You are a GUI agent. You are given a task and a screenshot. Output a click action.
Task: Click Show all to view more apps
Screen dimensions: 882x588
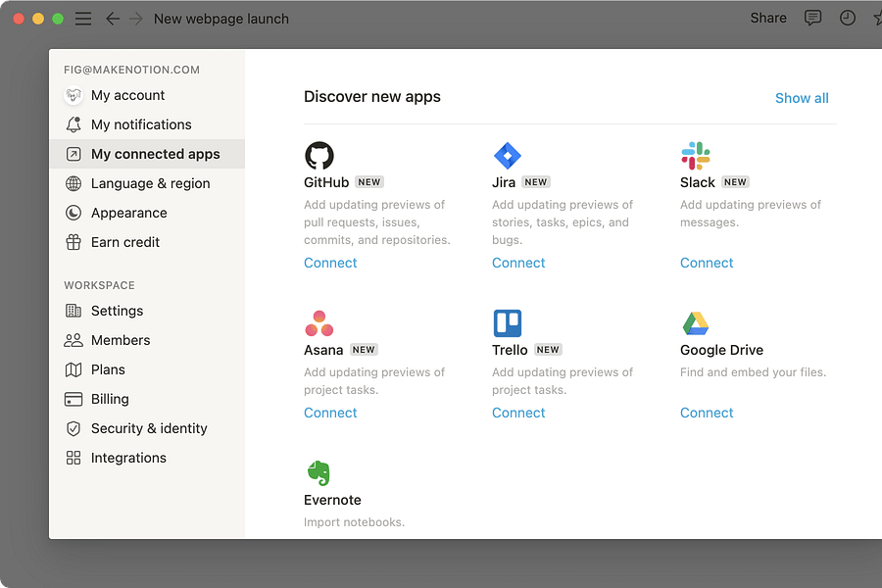pyautogui.click(x=802, y=98)
